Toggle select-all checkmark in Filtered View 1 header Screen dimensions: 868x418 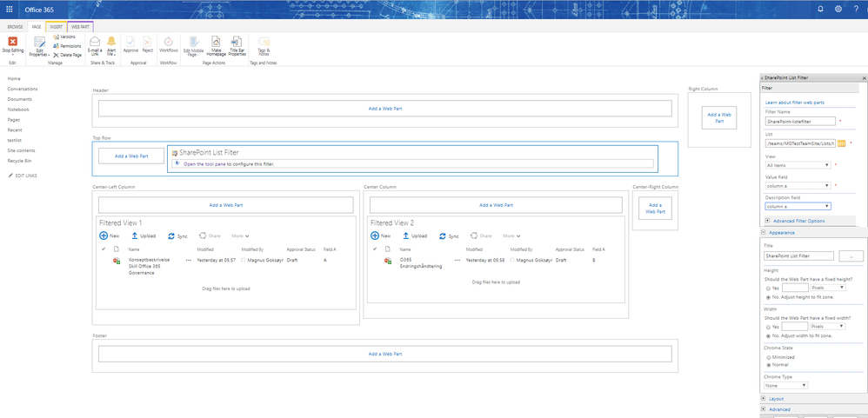click(103, 249)
